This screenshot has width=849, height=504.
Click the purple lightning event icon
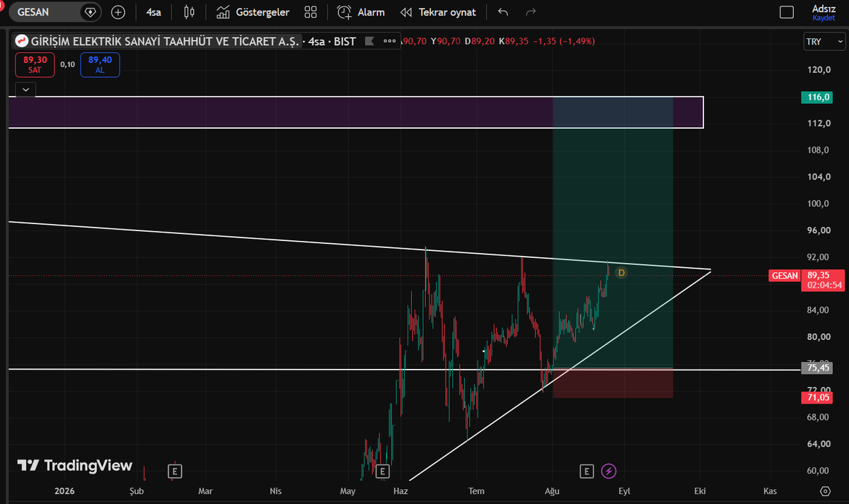608,470
